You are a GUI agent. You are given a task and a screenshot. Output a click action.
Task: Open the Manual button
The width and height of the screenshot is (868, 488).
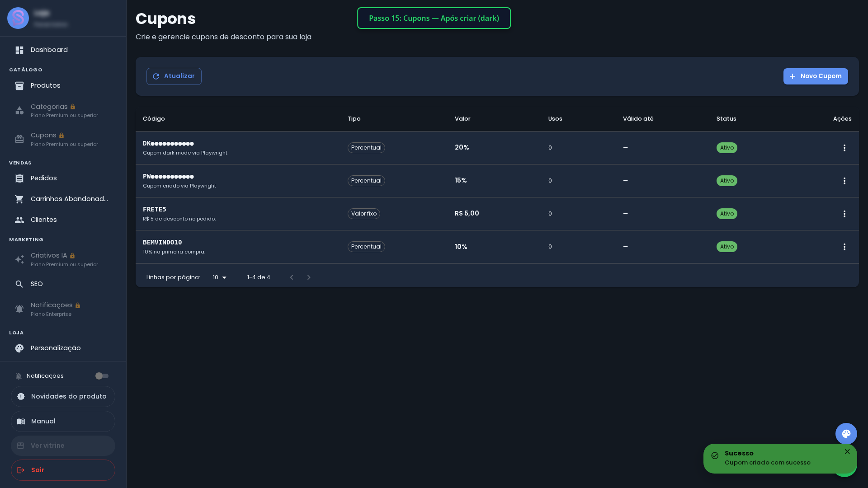click(63, 421)
